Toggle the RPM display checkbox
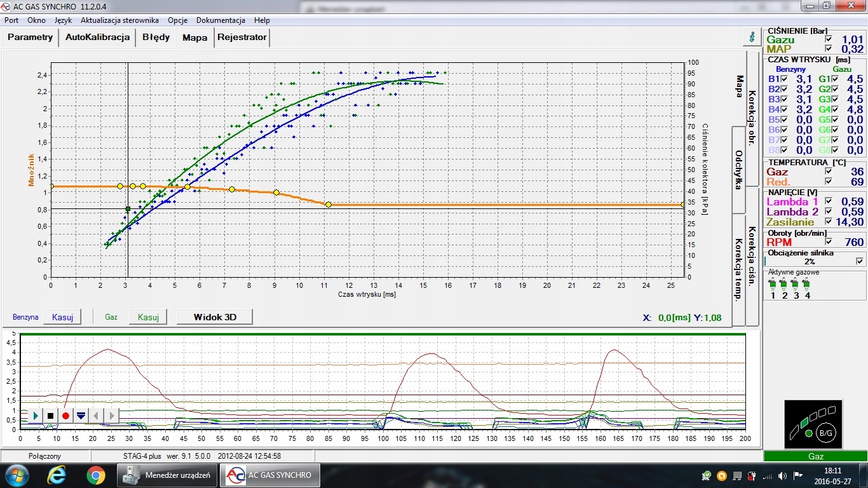This screenshot has width=868, height=488. 829,242
